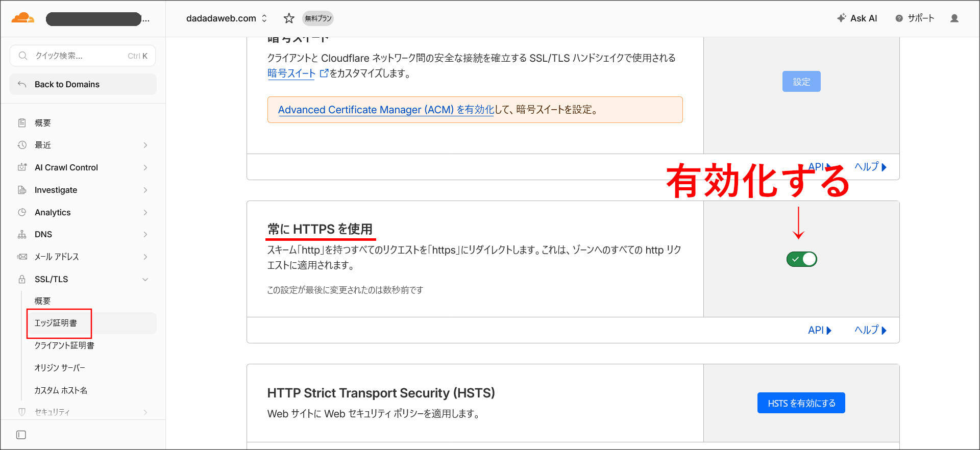Click the メール アドレス envelope icon
The height and width of the screenshot is (450, 980).
(22, 257)
